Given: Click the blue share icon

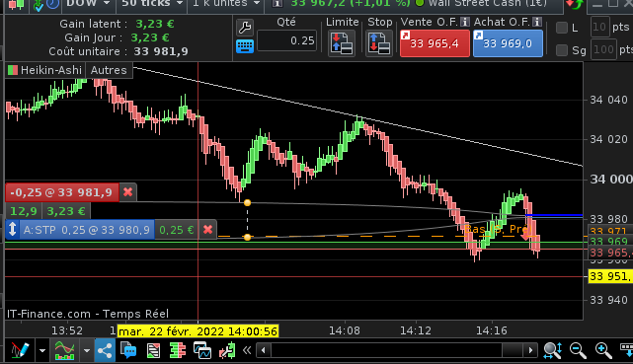Looking at the screenshot, I should pyautogui.click(x=105, y=350).
